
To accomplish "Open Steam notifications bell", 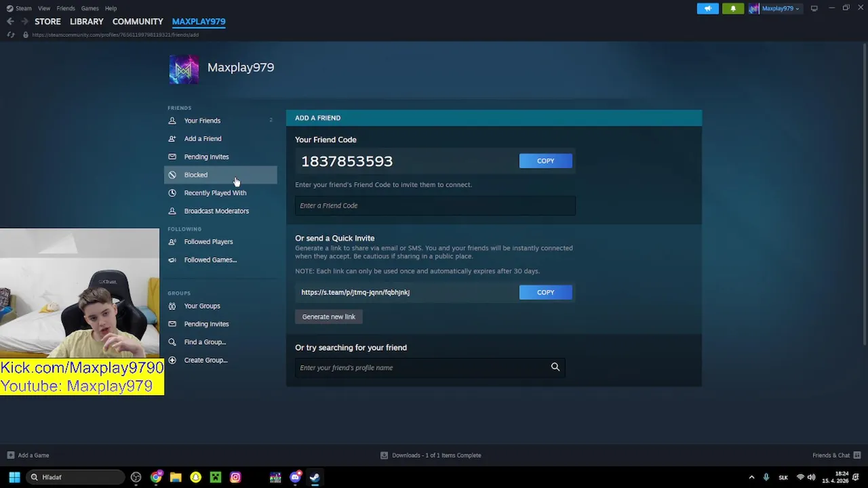I will click(733, 8).
